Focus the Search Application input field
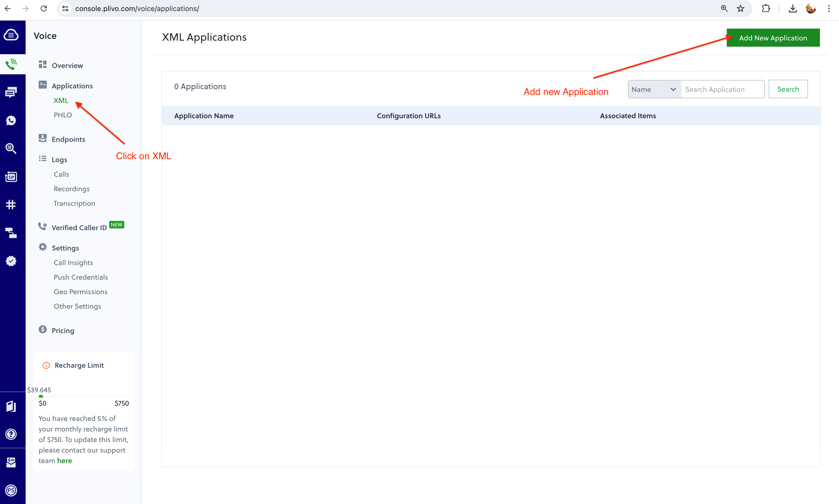Screen dimensions: 839x504 pyautogui.click(x=723, y=89)
